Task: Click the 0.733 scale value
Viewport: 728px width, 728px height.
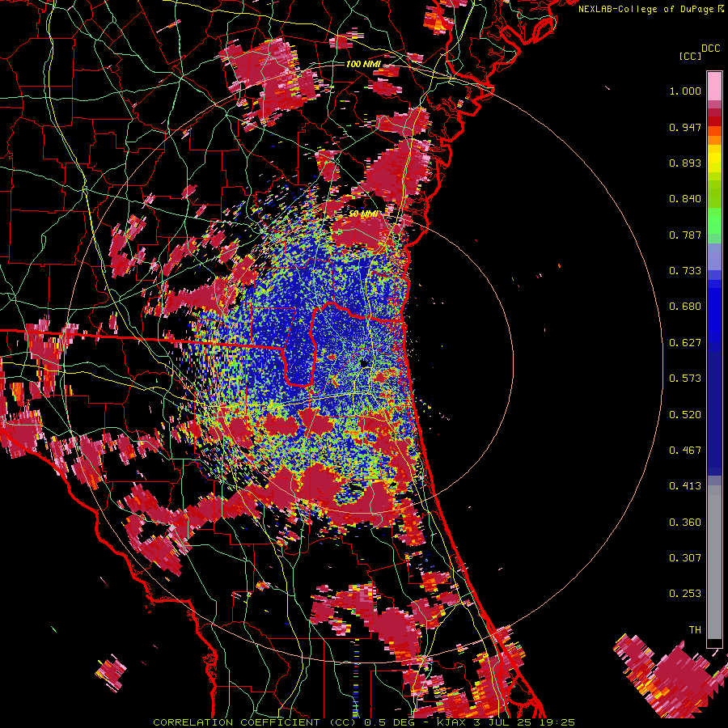Action: 685,271
